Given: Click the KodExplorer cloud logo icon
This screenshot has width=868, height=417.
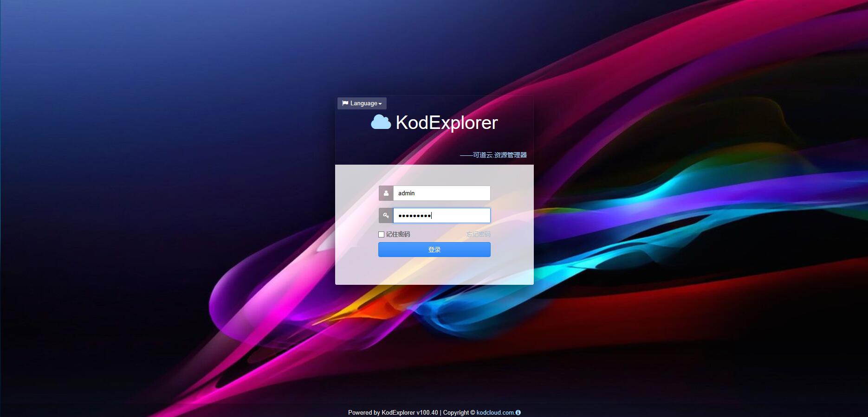Looking at the screenshot, I should (381, 122).
